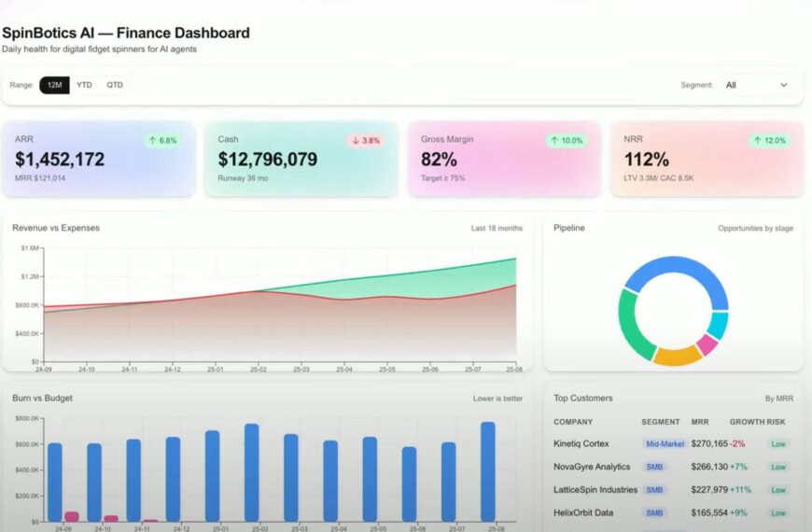Open the Segment dropdown
812x532 pixels.
756,85
